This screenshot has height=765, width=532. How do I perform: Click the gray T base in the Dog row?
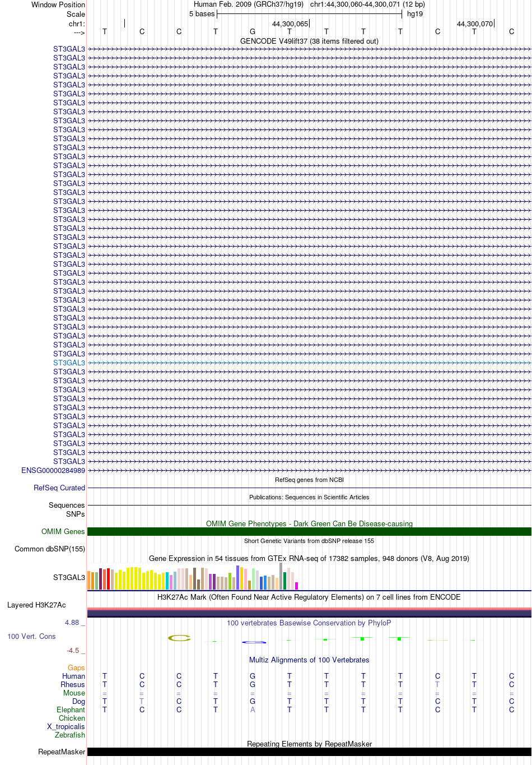pyautogui.click(x=142, y=701)
